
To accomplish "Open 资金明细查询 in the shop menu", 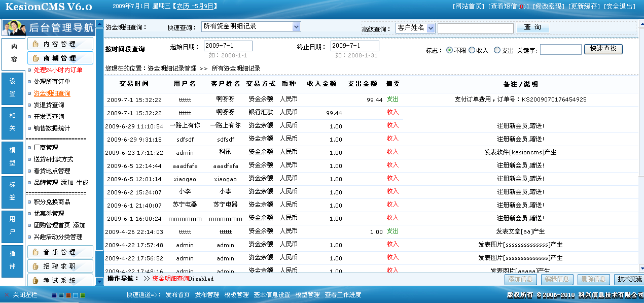I will pos(52,93).
